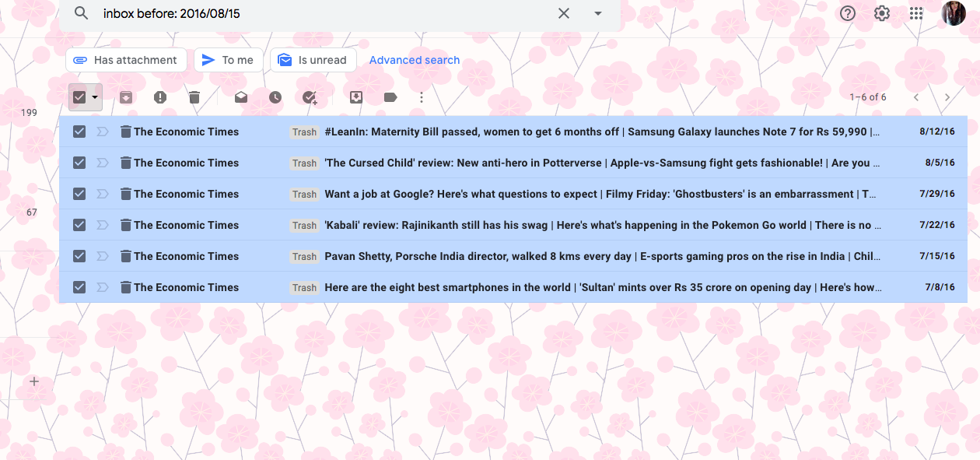The height and width of the screenshot is (460, 980).
Task: Apply the Has attachment filter chip
Action: point(126,60)
